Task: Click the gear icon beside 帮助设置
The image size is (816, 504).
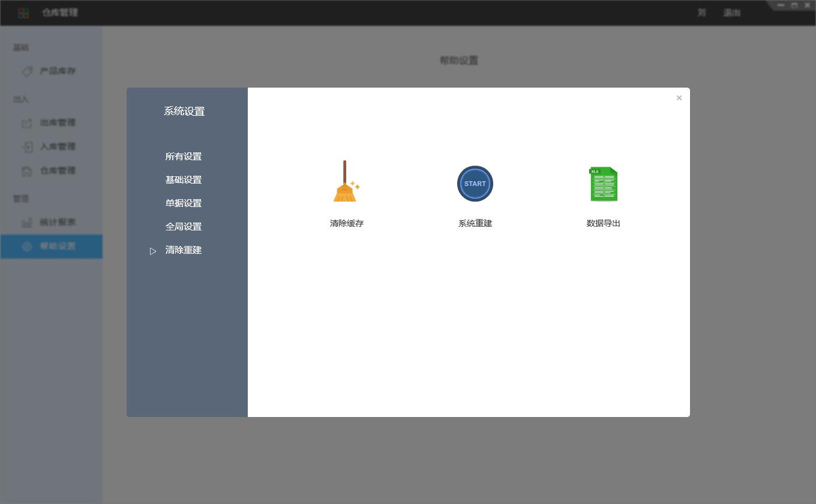Action: tap(27, 247)
